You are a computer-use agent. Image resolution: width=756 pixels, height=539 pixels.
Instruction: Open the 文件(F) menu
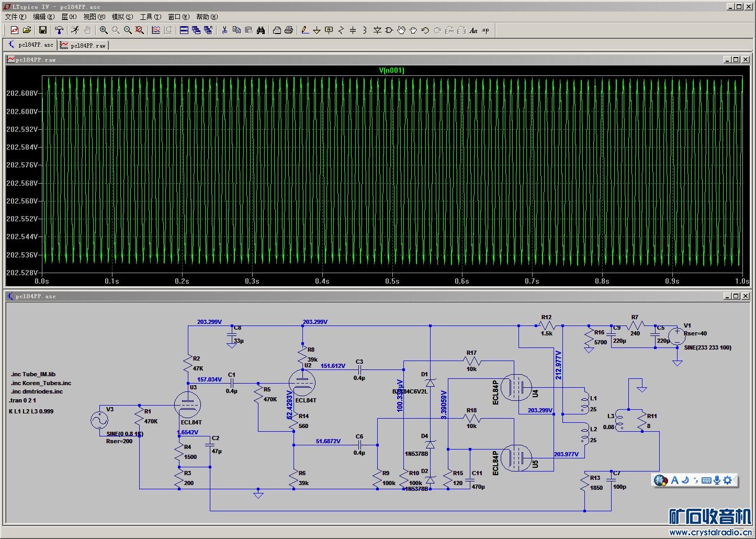[15, 17]
